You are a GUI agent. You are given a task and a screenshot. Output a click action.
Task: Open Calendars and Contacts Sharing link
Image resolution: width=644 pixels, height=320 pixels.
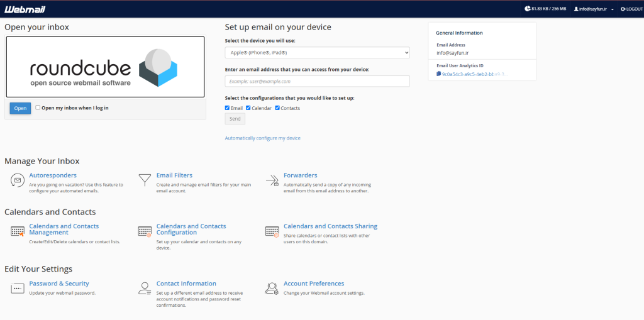[330, 226]
